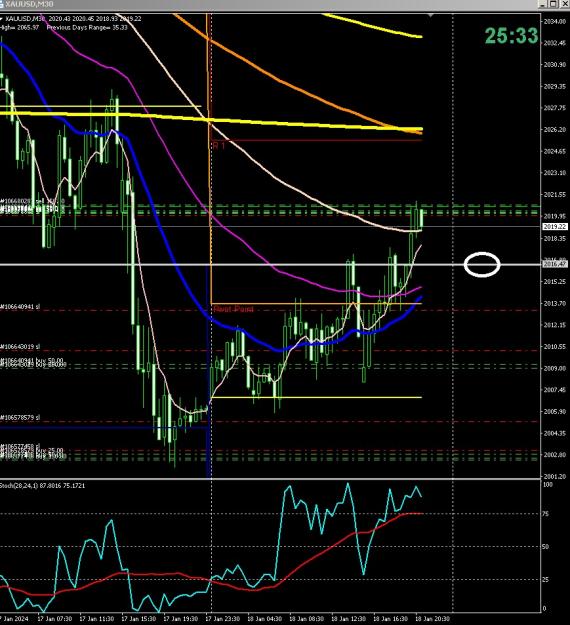Click the XAUUSD,M30 chart window icon
The image size is (570, 625).
click(x=2, y=4)
